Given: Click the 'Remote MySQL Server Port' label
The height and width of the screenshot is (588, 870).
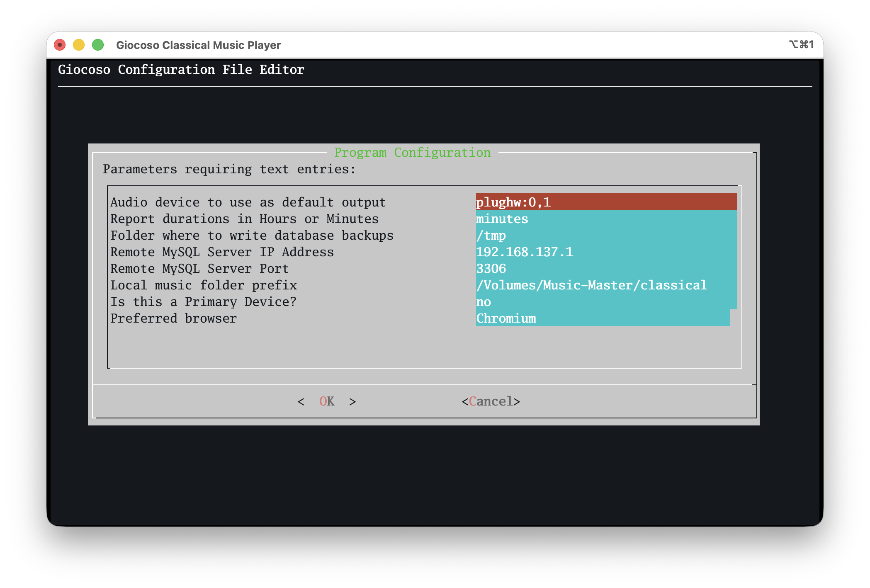Looking at the screenshot, I should [199, 268].
